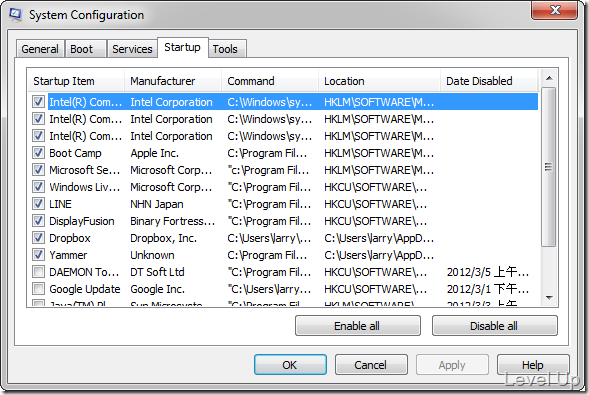Screen dimensions: 589x395
Task: Disable LINE at startup checkbox
Action: pyautogui.click(x=38, y=204)
